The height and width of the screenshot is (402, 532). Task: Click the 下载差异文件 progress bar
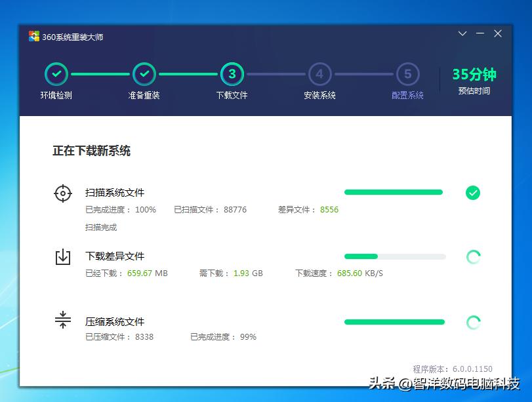[394, 256]
